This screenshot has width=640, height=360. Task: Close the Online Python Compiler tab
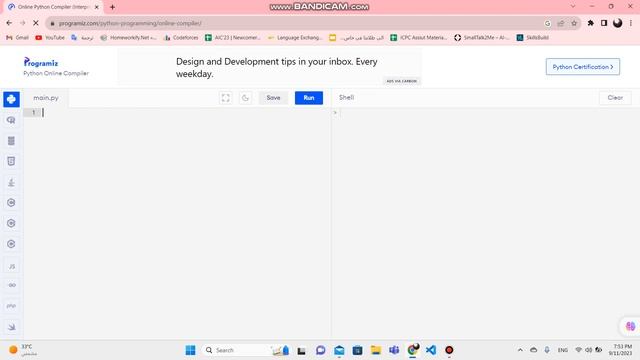click(97, 7)
